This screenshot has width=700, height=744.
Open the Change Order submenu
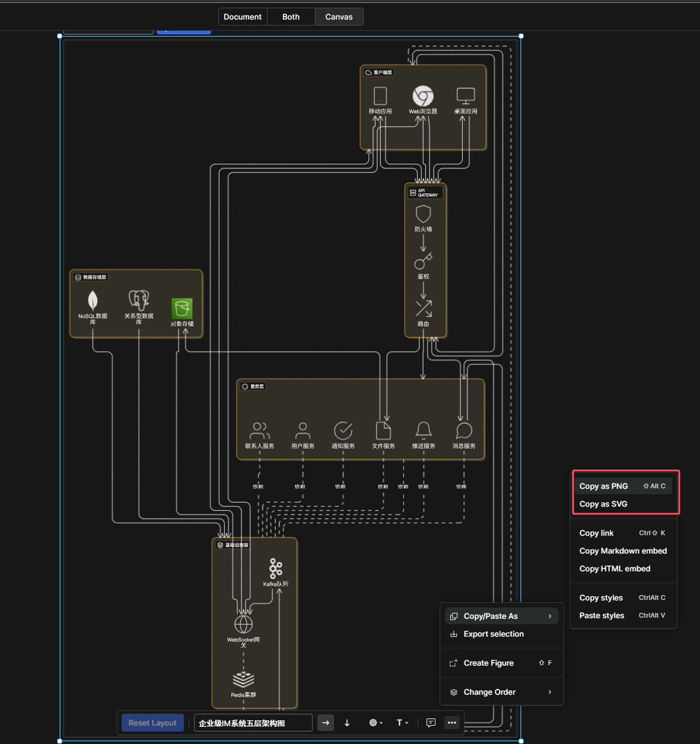[502, 692]
